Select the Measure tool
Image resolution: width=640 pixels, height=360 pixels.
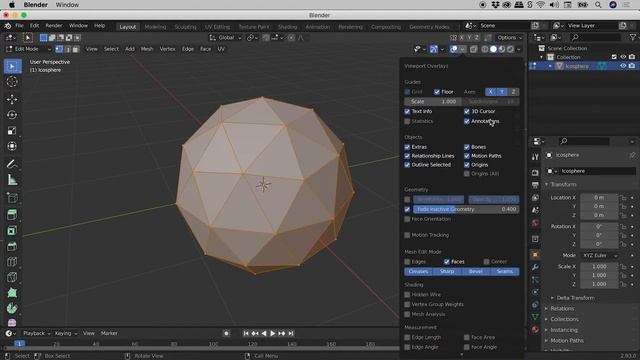(x=12, y=180)
